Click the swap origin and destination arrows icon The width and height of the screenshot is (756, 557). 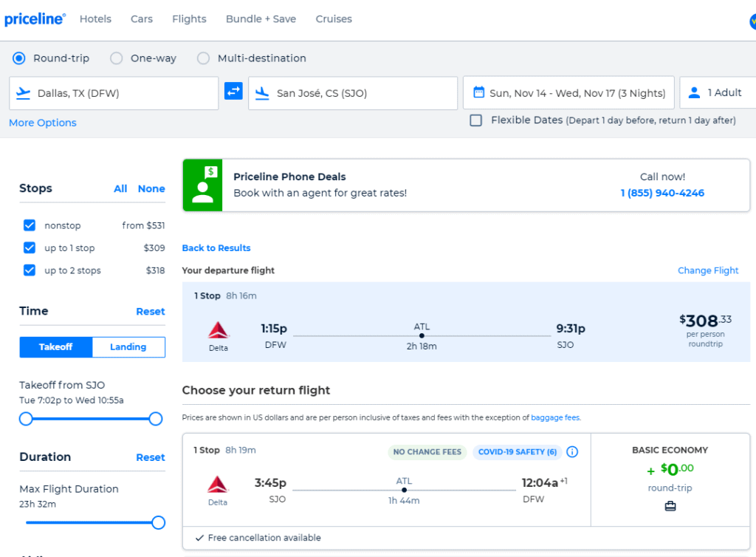coord(233,92)
